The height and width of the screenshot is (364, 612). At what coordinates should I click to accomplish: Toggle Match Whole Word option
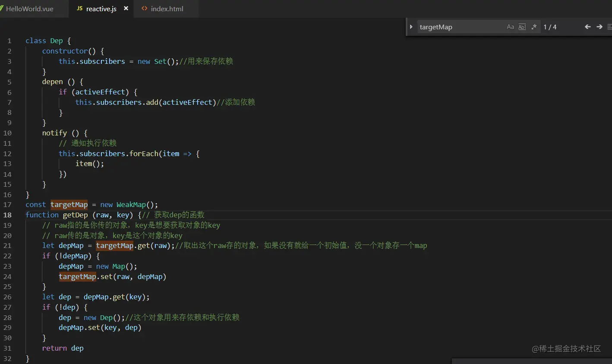(522, 27)
